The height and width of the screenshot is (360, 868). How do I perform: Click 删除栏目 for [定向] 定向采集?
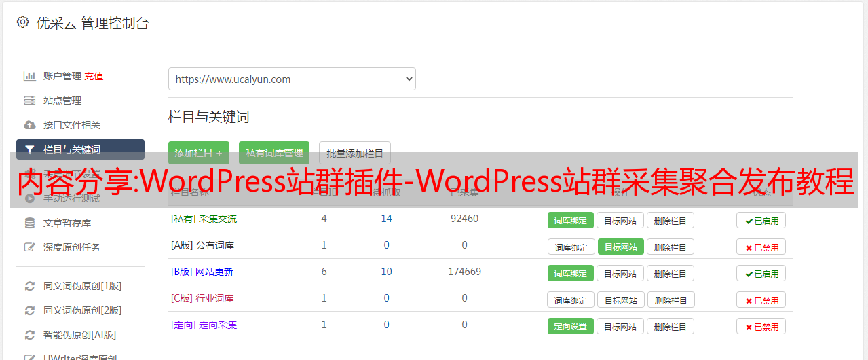[x=671, y=326]
